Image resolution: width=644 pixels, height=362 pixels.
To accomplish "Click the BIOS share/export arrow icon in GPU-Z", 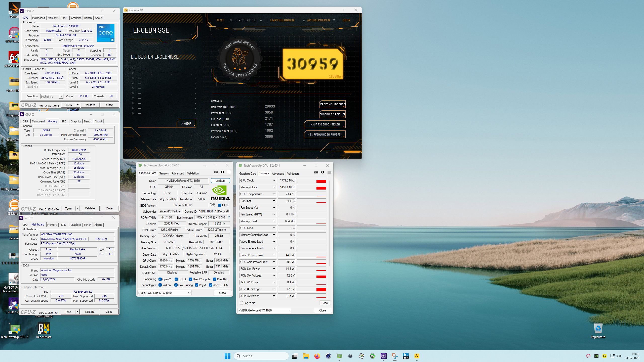I will pyautogui.click(x=212, y=205).
